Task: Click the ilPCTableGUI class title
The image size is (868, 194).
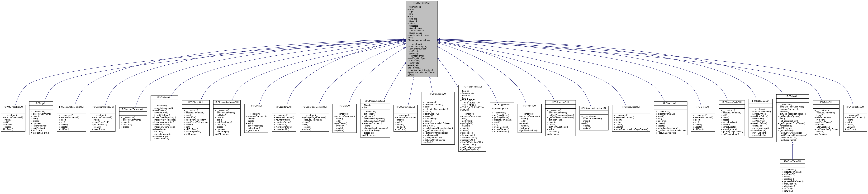Action: [x=792, y=96]
